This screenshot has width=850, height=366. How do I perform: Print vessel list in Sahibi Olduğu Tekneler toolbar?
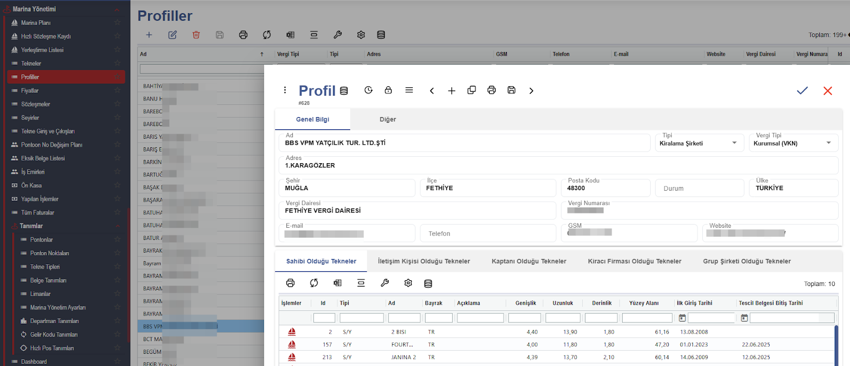click(x=290, y=283)
